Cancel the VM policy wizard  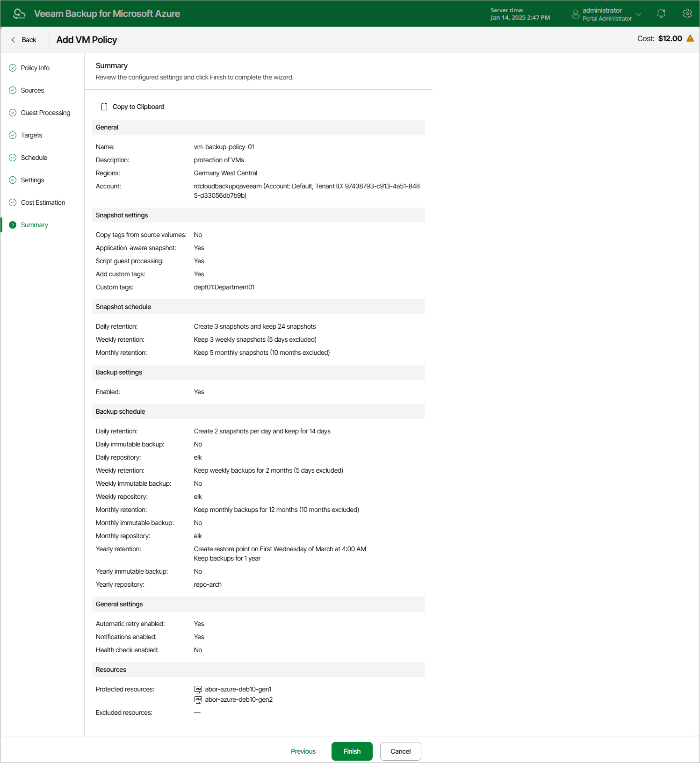click(x=401, y=751)
